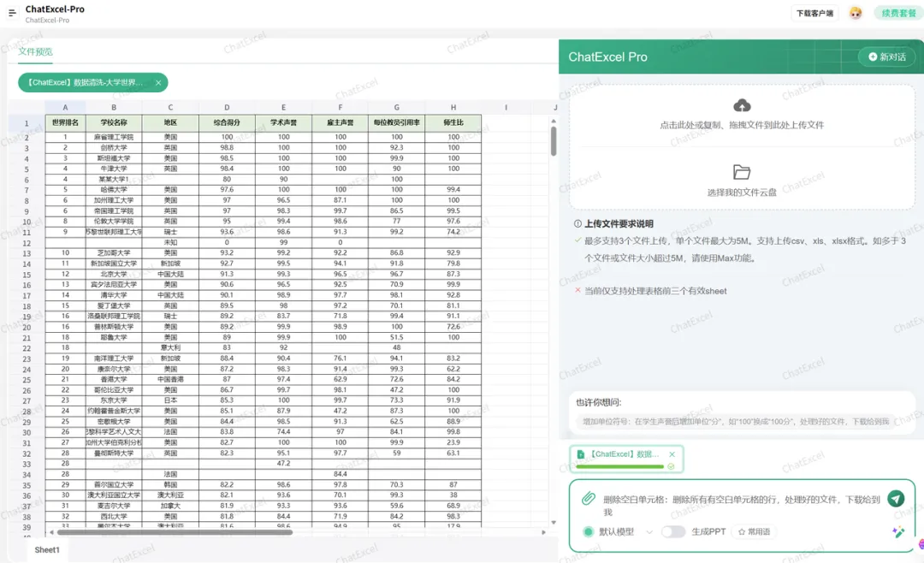Switch to the 文件预览 tab
Image resolution: width=924 pixels, height=563 pixels.
tap(35, 52)
